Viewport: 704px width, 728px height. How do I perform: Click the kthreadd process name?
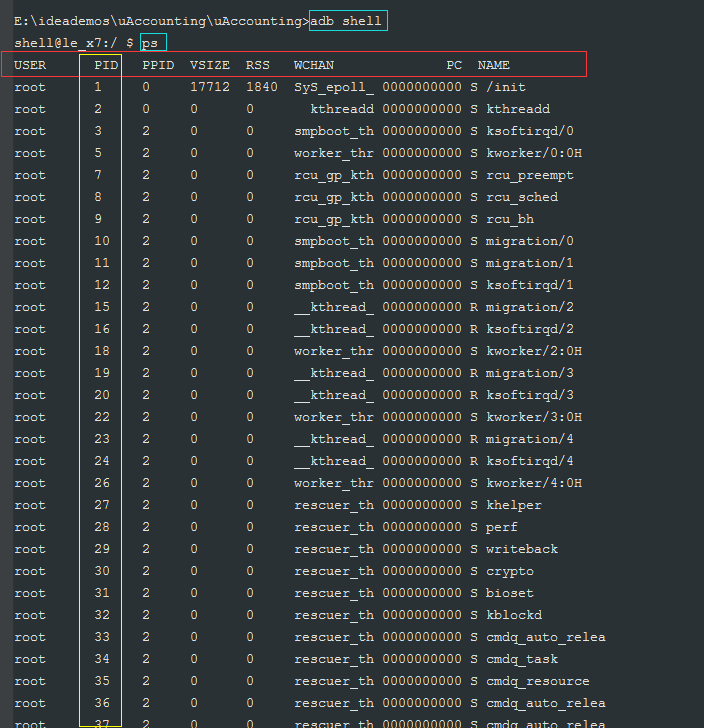pyautogui.click(x=518, y=109)
